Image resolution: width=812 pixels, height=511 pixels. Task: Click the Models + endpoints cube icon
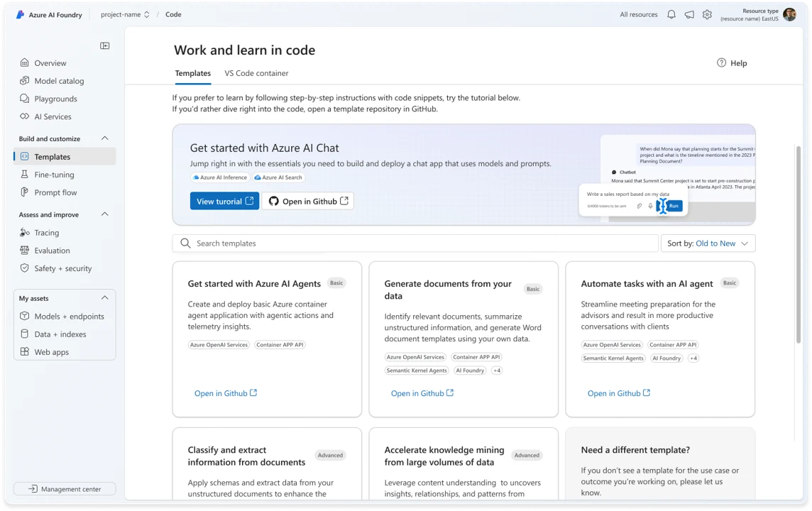24,316
